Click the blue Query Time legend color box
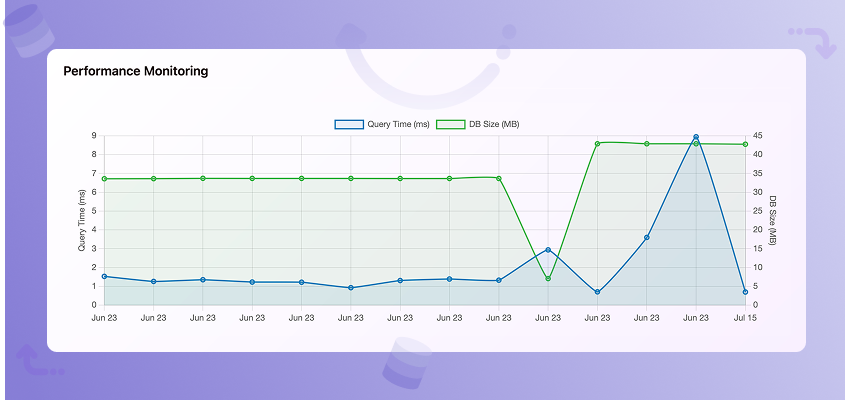The image size is (845, 400). click(349, 124)
